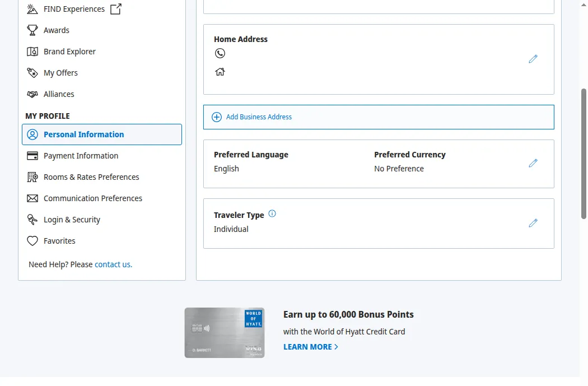Click the page vertical scrollbar thumb

[584, 154]
